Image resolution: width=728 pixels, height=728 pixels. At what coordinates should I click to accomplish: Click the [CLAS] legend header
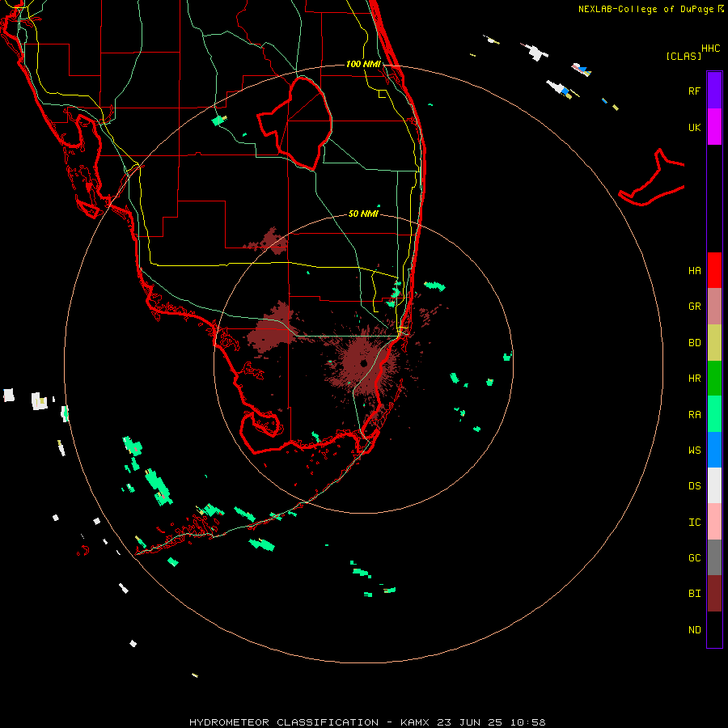pyautogui.click(x=683, y=57)
